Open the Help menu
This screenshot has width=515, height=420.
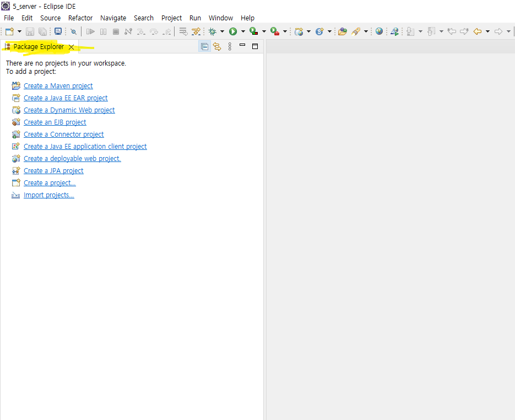pos(248,18)
